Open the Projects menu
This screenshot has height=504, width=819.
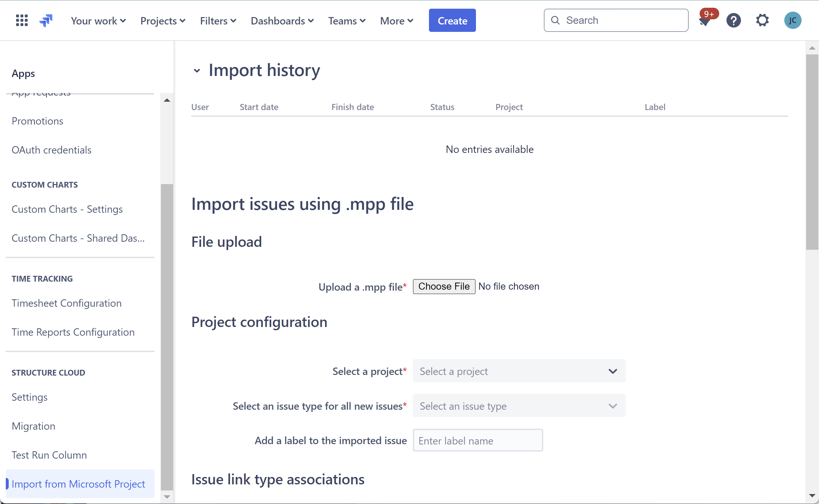click(163, 21)
